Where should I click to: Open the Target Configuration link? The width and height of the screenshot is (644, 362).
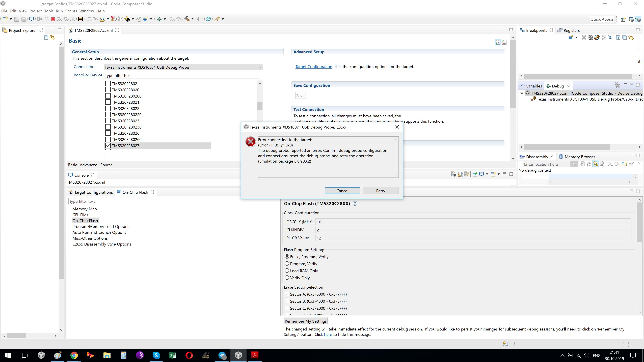pyautogui.click(x=314, y=67)
